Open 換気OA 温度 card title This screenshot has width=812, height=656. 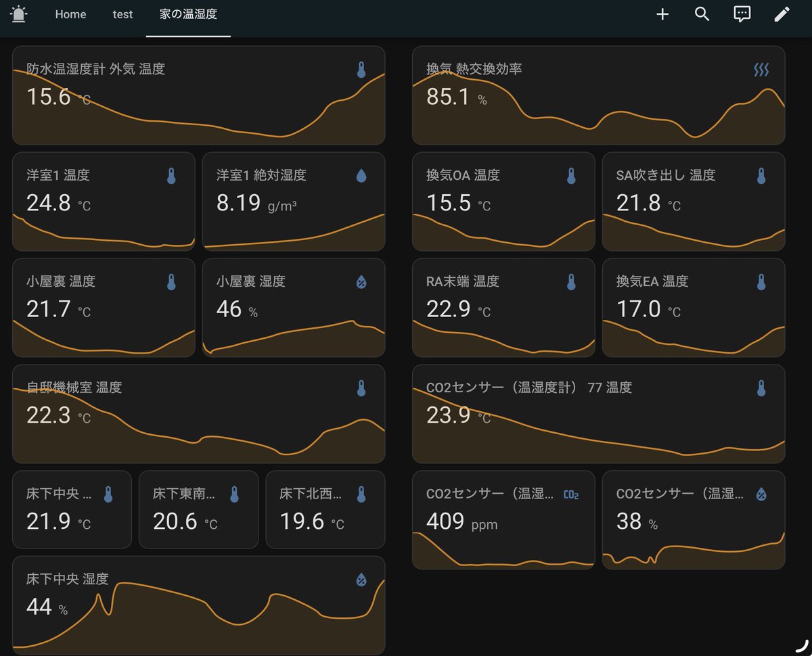(463, 175)
